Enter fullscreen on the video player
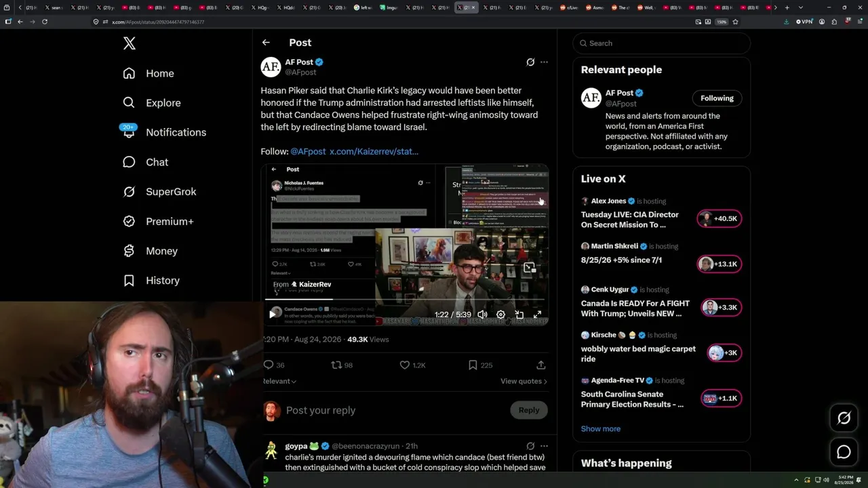The height and width of the screenshot is (488, 868). [x=537, y=314]
